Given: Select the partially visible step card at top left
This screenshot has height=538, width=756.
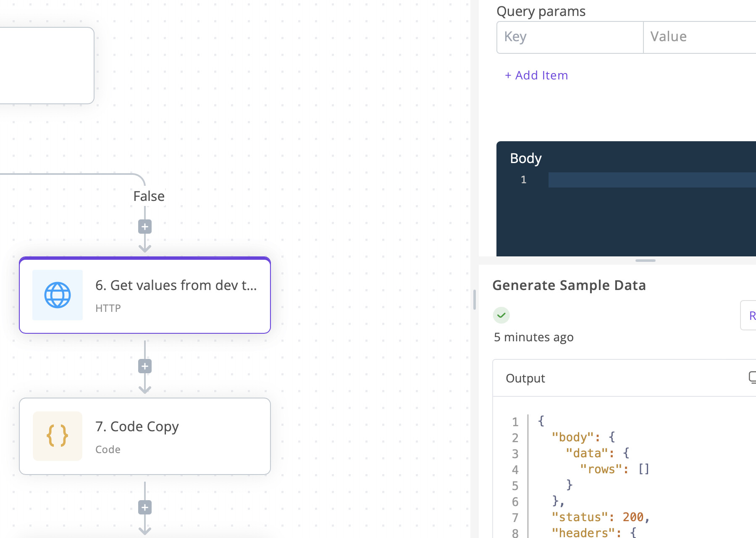Looking at the screenshot, I should pyautogui.click(x=46, y=66).
